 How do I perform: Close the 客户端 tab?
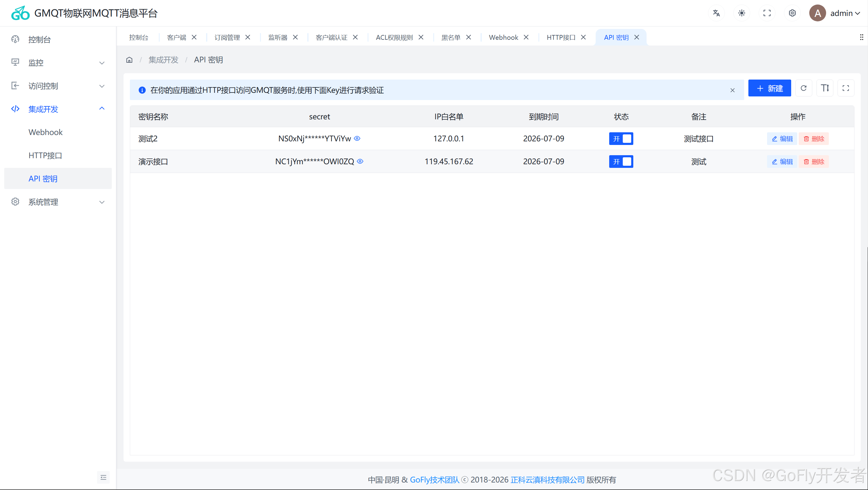coord(194,37)
